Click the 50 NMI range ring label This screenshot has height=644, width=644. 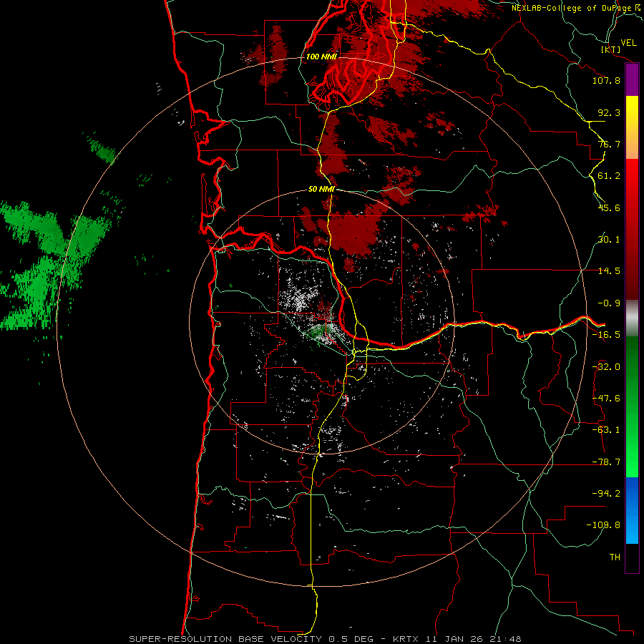(x=321, y=190)
